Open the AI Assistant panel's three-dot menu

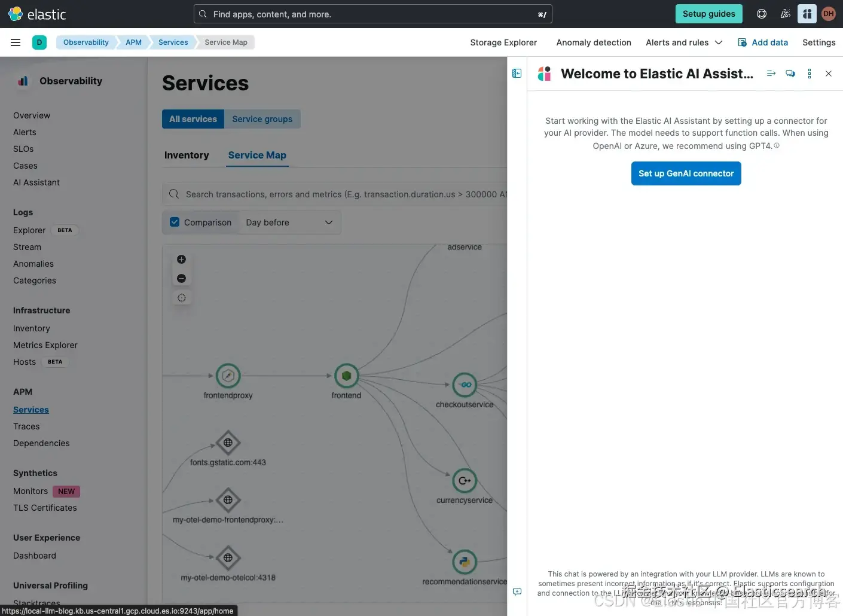pos(810,74)
